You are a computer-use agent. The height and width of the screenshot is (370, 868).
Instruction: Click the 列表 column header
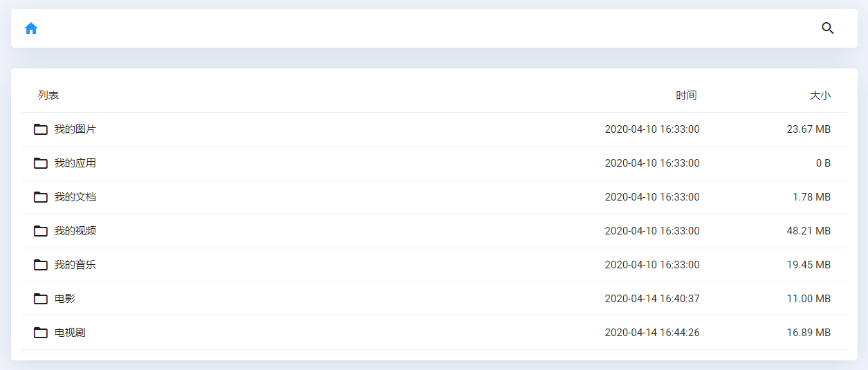pos(48,95)
